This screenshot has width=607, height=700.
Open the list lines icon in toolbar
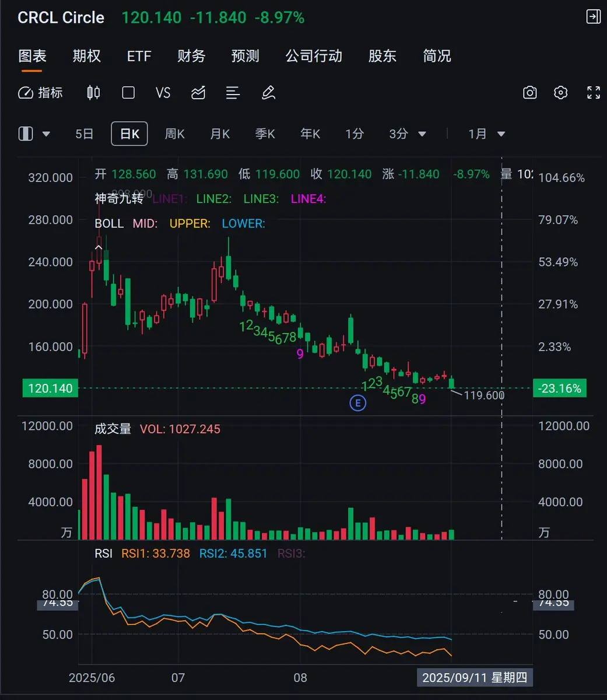(233, 93)
